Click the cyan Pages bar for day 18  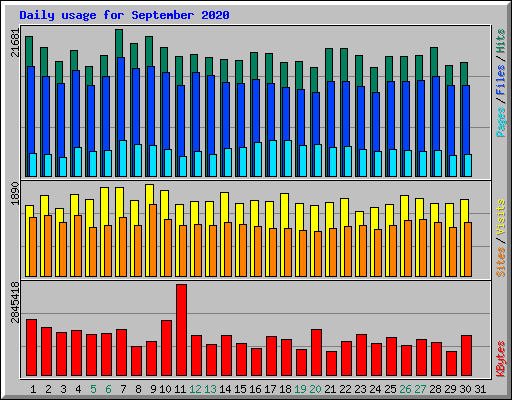pos(288,158)
